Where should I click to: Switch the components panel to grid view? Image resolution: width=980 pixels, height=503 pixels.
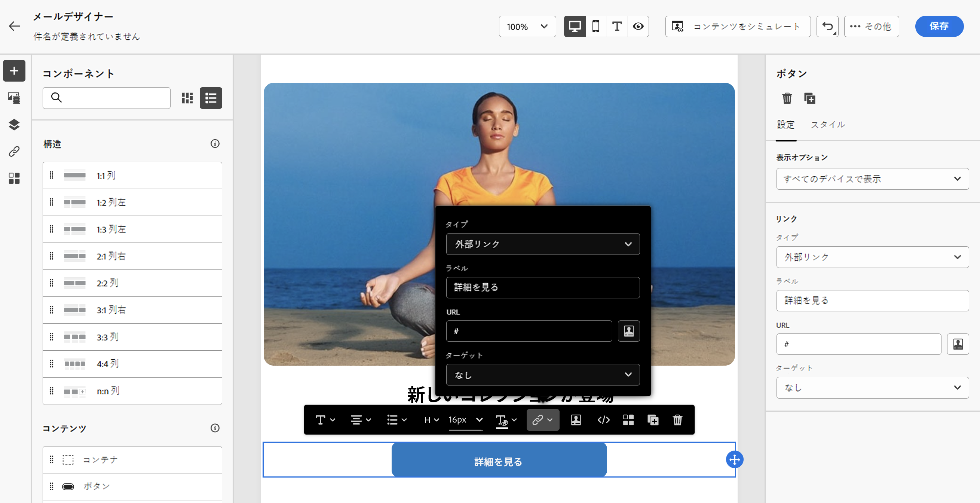(187, 98)
